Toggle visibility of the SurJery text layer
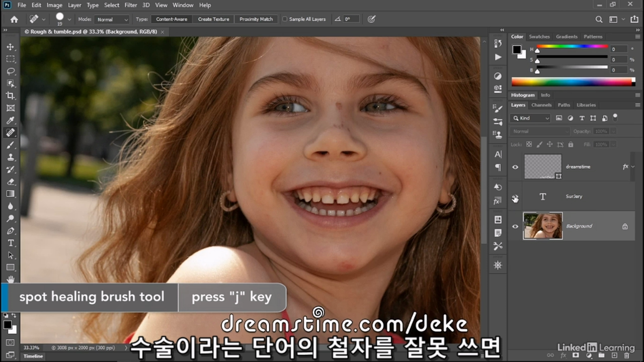The image size is (644, 362). click(515, 197)
